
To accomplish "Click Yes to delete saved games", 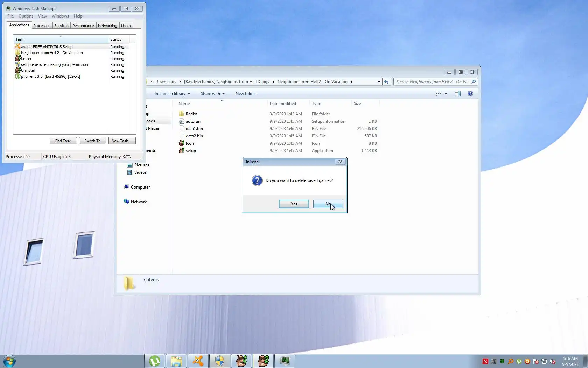I will coord(294,204).
